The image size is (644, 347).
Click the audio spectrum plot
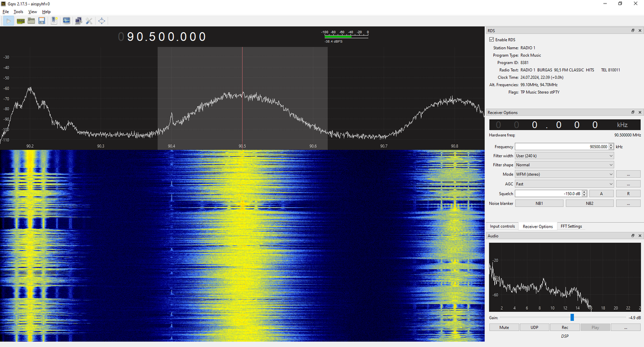565,277
